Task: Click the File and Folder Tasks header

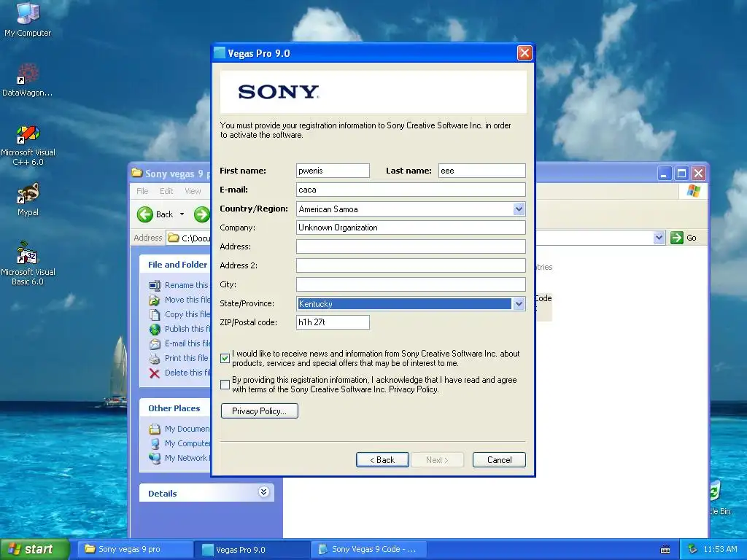Action: pos(175,264)
